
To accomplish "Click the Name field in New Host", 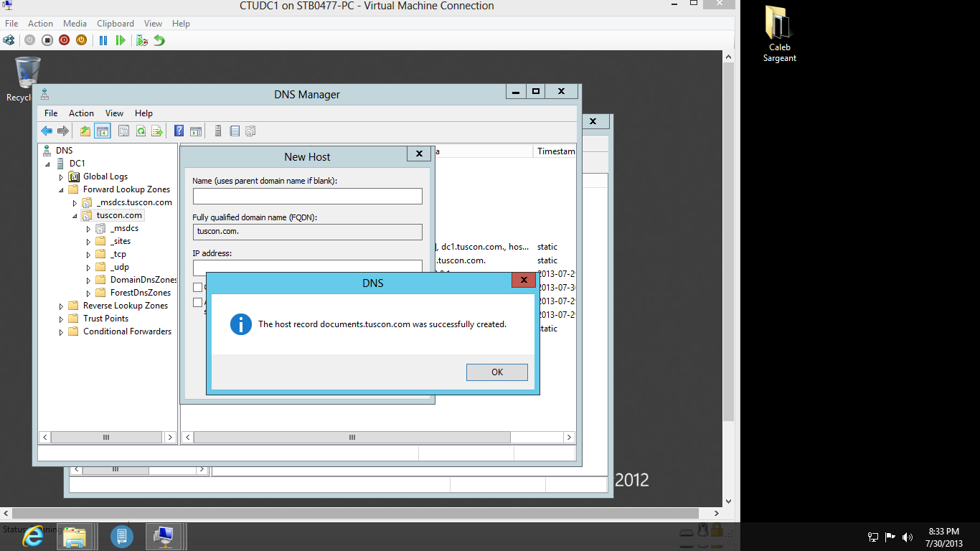I will 307,196.
